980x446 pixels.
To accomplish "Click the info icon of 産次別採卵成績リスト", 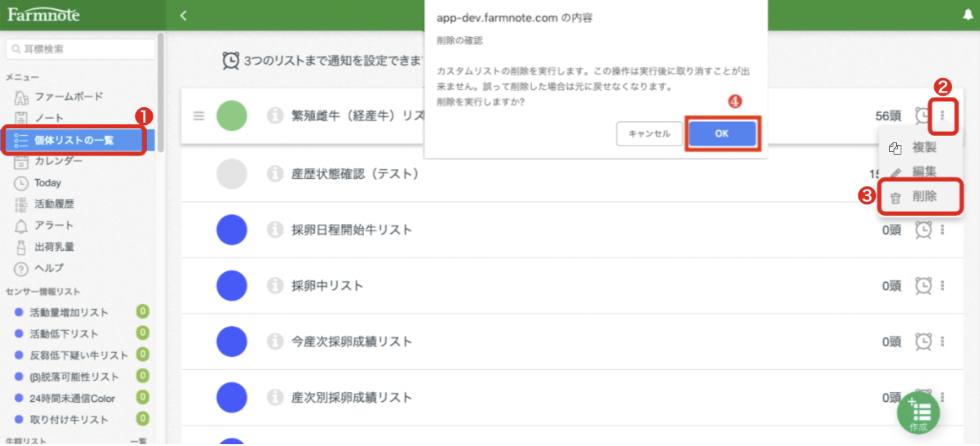I will coord(275,398).
